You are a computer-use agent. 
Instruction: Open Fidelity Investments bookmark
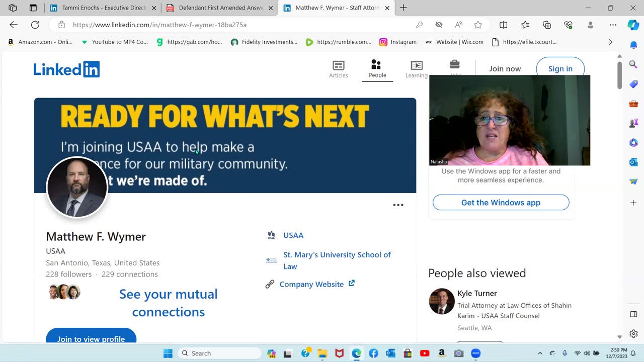tap(264, 42)
